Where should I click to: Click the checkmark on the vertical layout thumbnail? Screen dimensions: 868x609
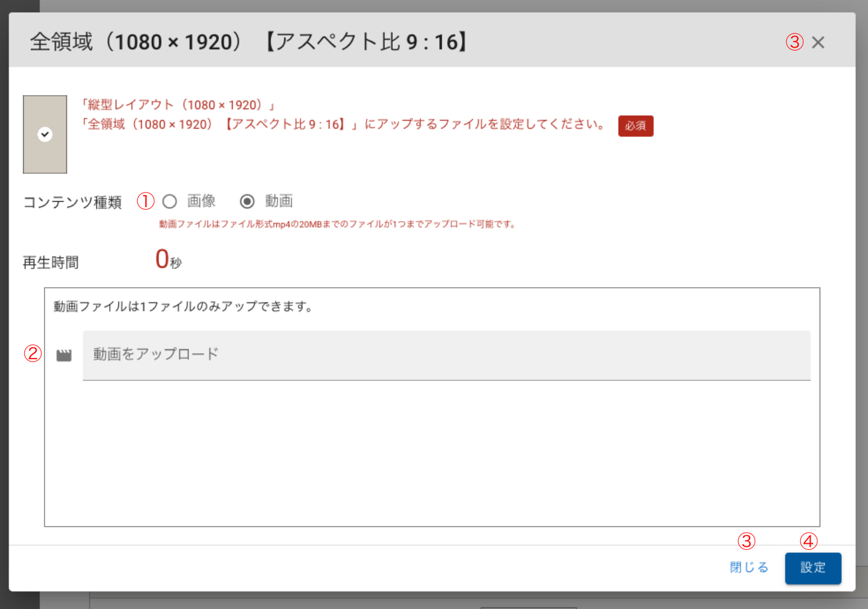point(45,135)
